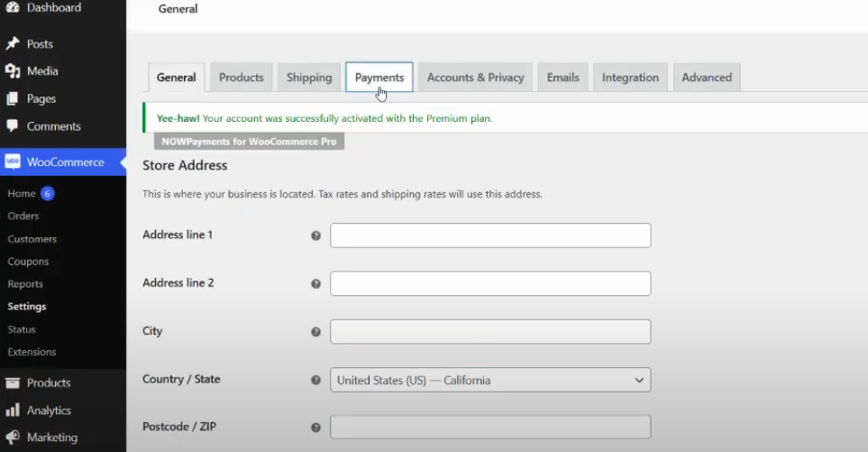Image resolution: width=868 pixels, height=452 pixels.
Task: Open the Shipping settings tab
Action: point(309,78)
